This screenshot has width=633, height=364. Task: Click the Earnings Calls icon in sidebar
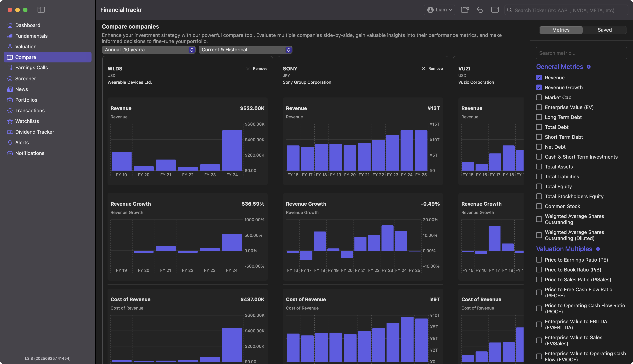(x=10, y=68)
